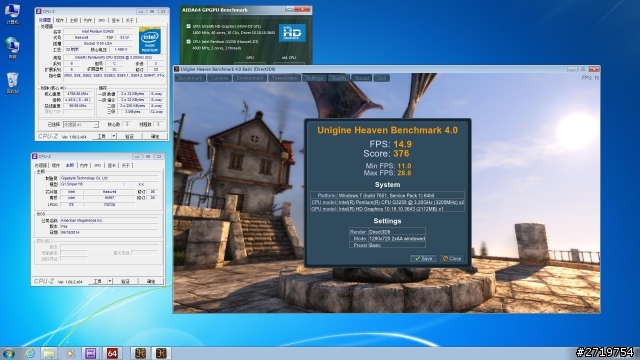Image resolution: width=640 pixels, height=360 pixels.
Task: Open the Tessellation menu in Heaven
Action: tap(284, 78)
